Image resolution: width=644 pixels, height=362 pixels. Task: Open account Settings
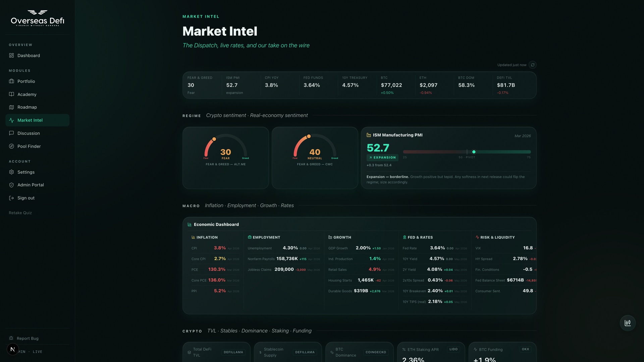coord(37,172)
